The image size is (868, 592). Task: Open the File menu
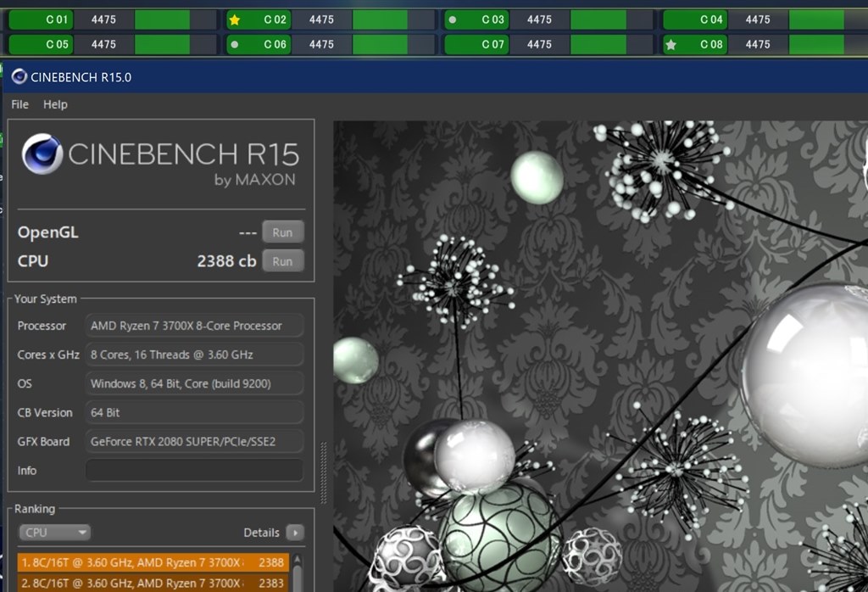coord(20,104)
